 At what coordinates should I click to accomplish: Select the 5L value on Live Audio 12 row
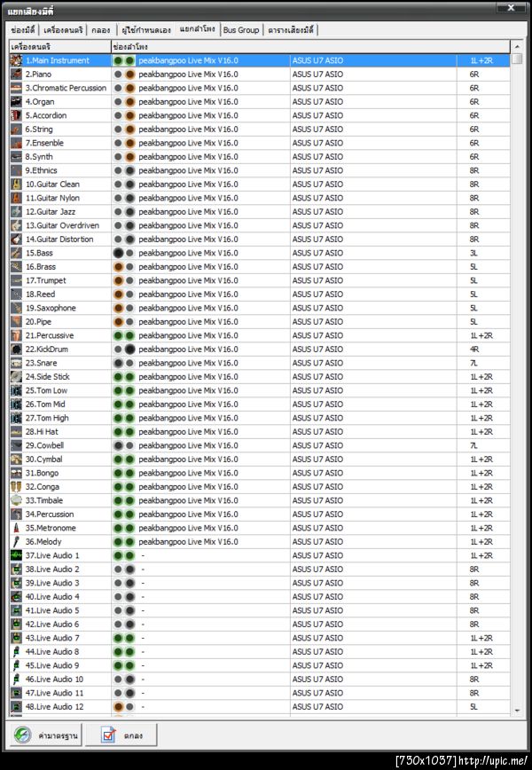473,707
